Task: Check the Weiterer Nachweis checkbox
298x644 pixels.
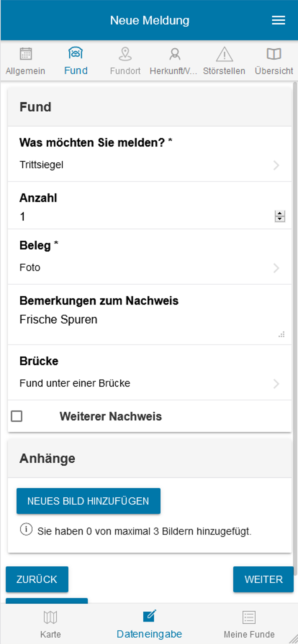Action: coord(17,416)
